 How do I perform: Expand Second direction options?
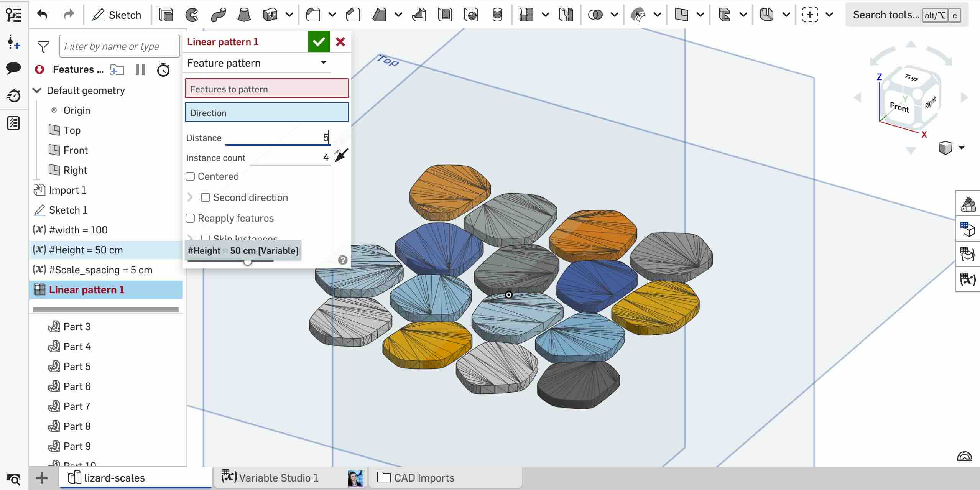[190, 197]
